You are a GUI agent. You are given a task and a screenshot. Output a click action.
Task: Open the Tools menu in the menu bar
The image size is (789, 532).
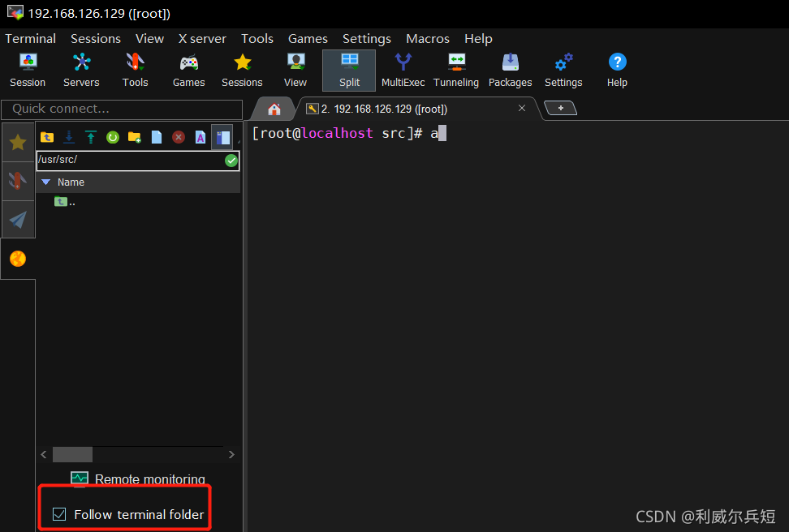point(257,39)
